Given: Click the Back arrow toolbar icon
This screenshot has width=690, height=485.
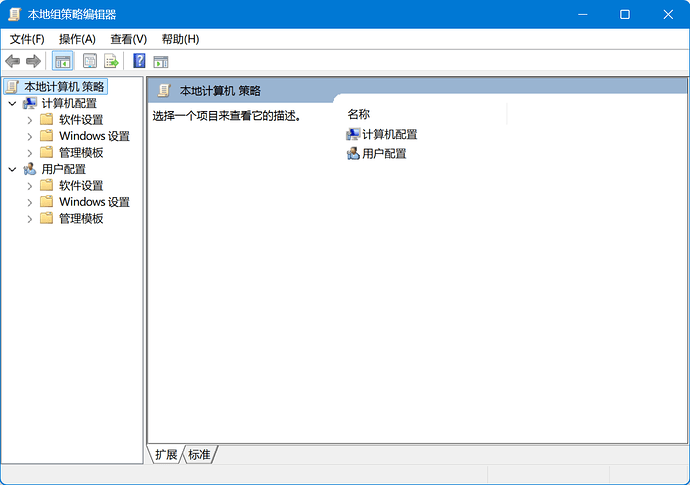Looking at the screenshot, I should (x=13, y=61).
